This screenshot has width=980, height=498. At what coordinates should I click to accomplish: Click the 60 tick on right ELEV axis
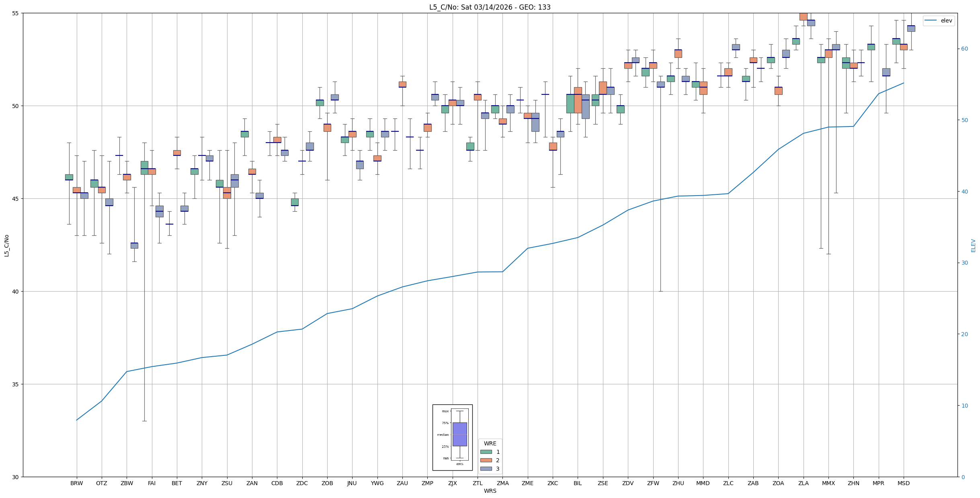point(964,49)
